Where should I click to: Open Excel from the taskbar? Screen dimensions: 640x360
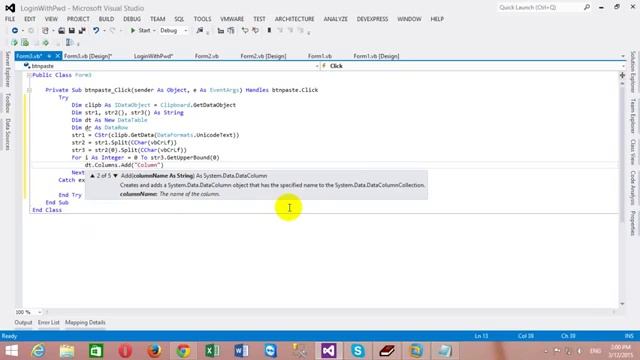click(x=212, y=351)
